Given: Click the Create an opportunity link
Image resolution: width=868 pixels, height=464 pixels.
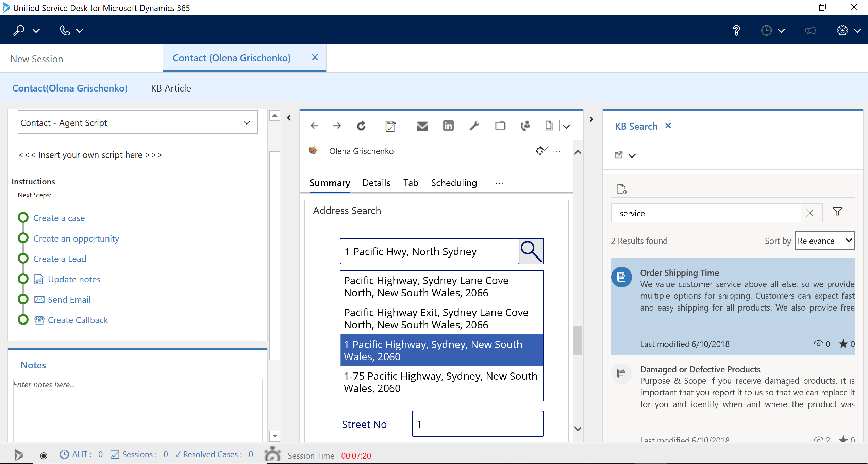Looking at the screenshot, I should tap(76, 238).
